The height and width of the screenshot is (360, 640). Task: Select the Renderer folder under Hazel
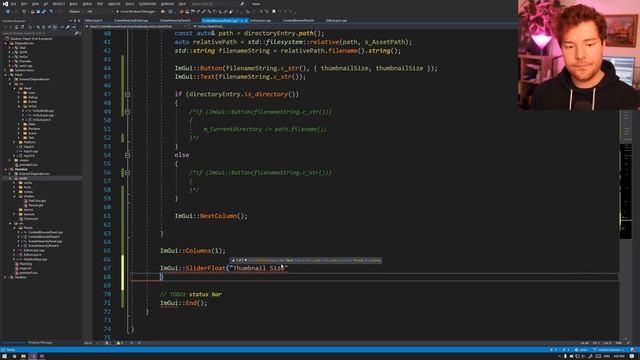click(34, 129)
